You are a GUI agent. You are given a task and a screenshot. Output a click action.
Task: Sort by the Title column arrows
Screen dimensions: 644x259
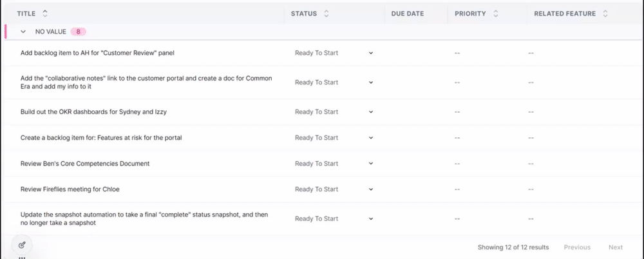tap(45, 14)
